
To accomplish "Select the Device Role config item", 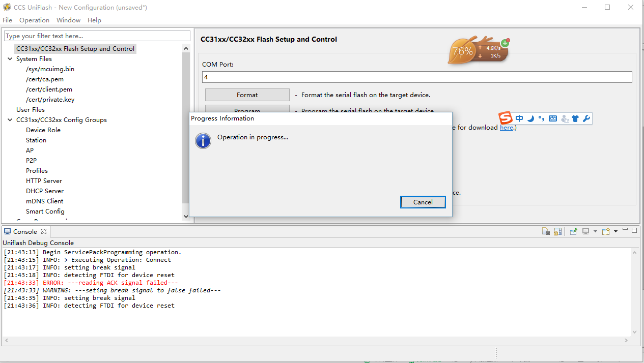I will (x=43, y=130).
